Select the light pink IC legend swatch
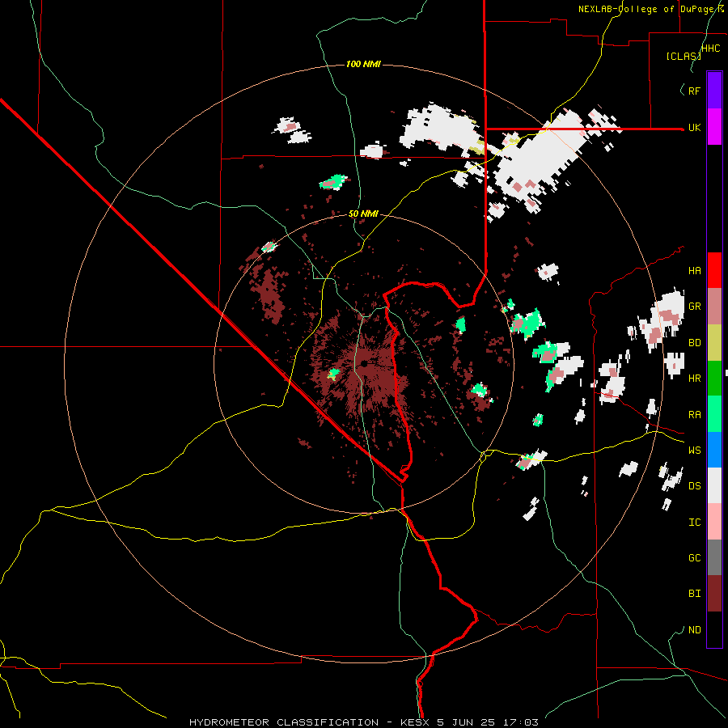Viewport: 728px width, 728px height. [714, 522]
